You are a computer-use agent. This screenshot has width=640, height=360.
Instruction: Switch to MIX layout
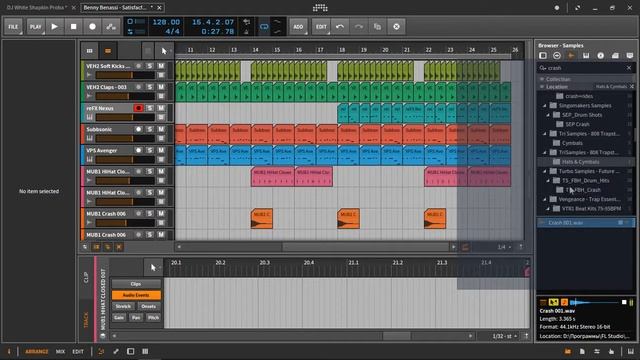click(60, 351)
